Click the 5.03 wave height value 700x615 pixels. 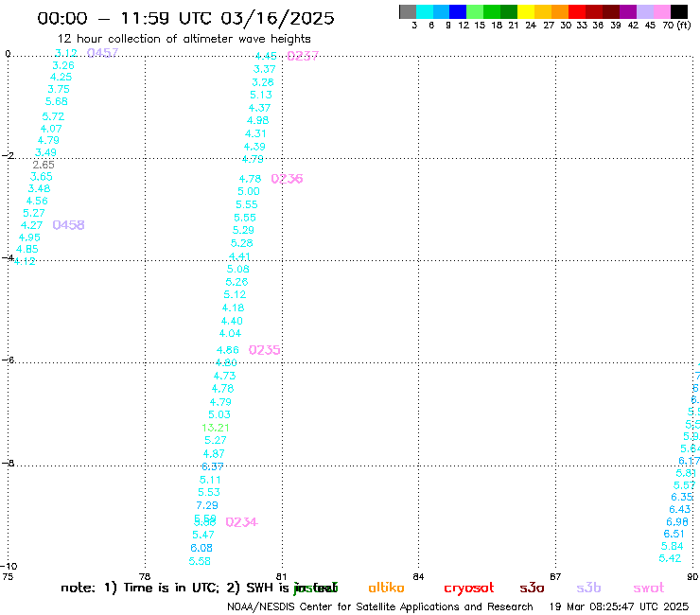(x=219, y=415)
